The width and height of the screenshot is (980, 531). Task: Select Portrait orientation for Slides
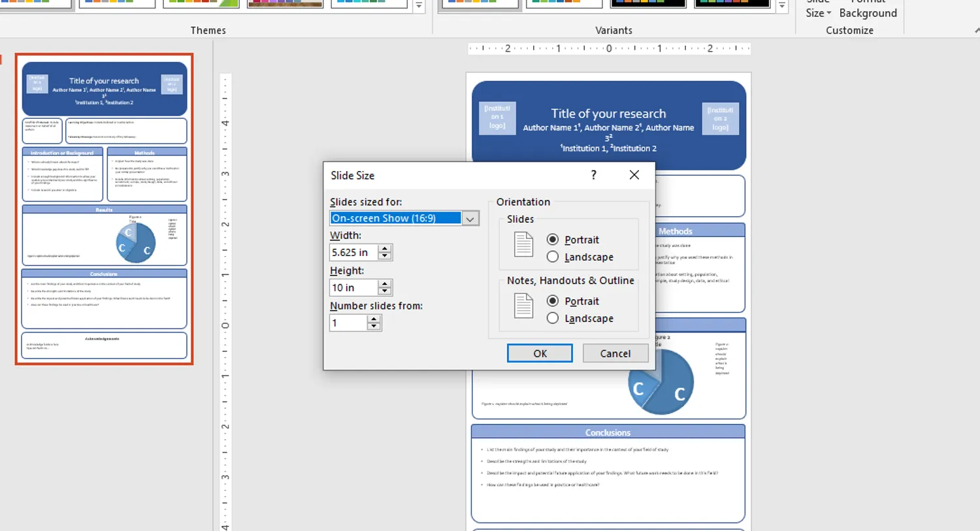(x=573, y=240)
